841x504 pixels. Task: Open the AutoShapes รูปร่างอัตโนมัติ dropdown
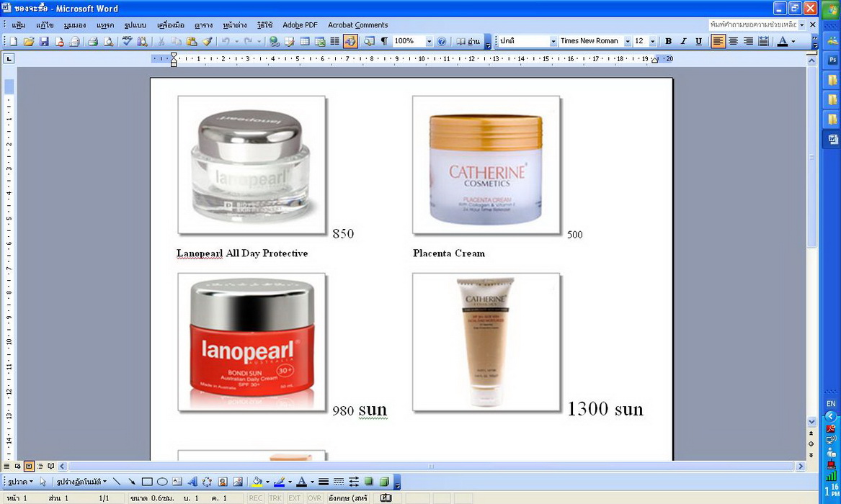pos(81,482)
